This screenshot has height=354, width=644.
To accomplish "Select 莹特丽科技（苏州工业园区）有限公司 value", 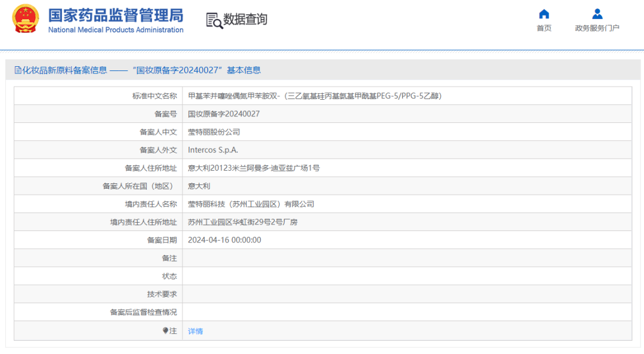I will point(251,204).
